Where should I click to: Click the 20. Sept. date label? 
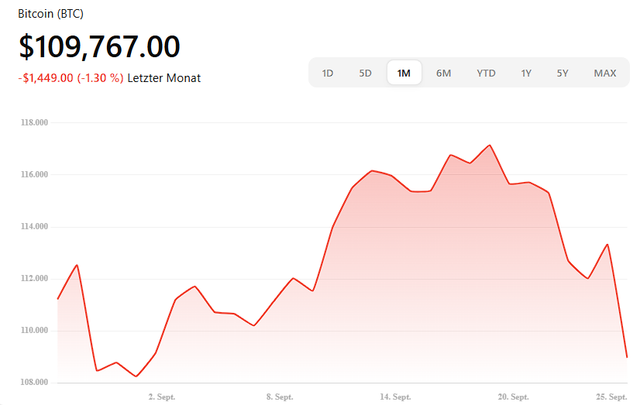(512, 397)
